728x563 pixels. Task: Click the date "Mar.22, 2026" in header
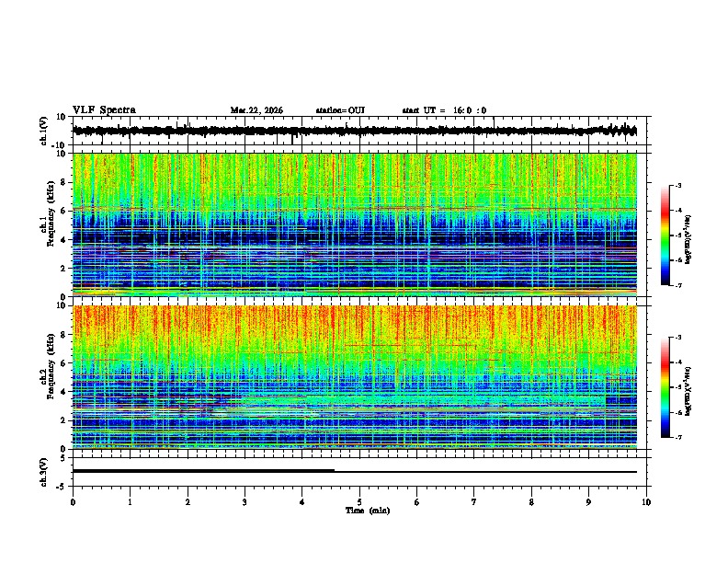[256, 110]
